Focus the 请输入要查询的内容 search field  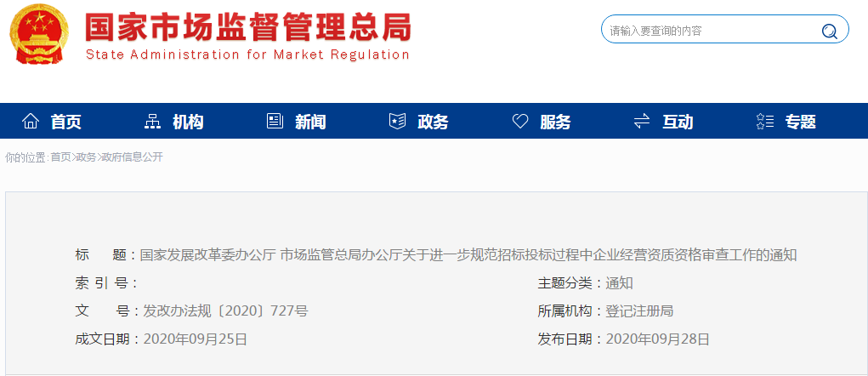pyautogui.click(x=712, y=31)
